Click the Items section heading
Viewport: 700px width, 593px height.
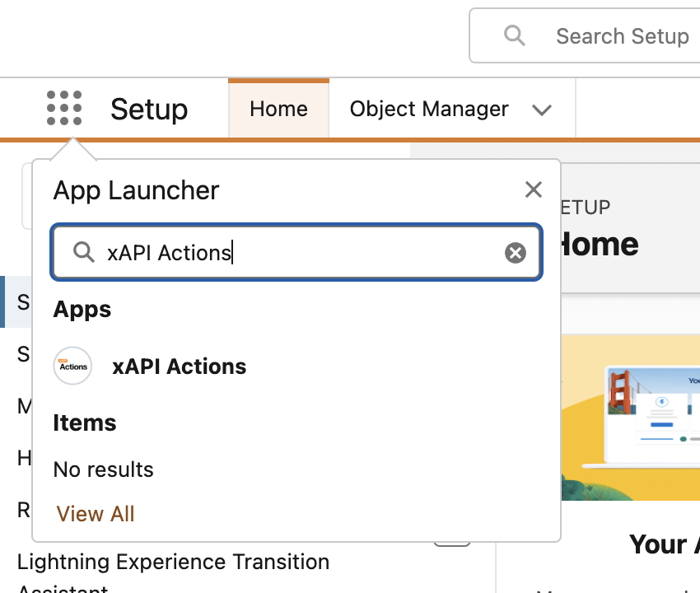pos(85,423)
